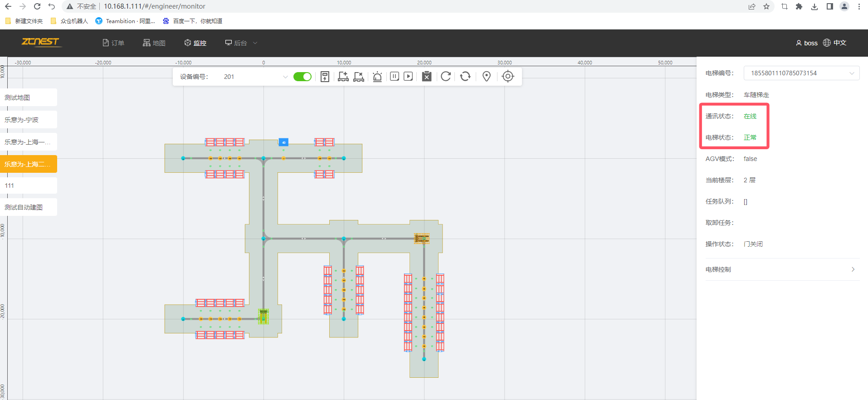The width and height of the screenshot is (868, 400).
Task: Select the 监控 monitor tab
Action: coord(195,43)
